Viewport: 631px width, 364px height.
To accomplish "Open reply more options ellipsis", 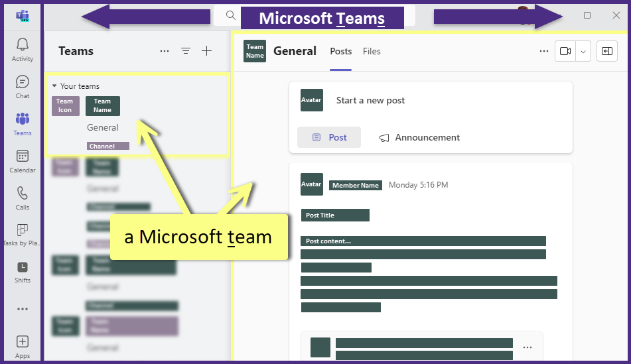I will click(527, 347).
